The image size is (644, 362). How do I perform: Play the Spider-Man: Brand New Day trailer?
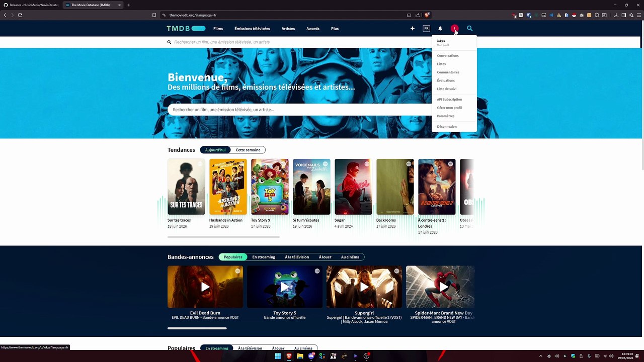[444, 287]
